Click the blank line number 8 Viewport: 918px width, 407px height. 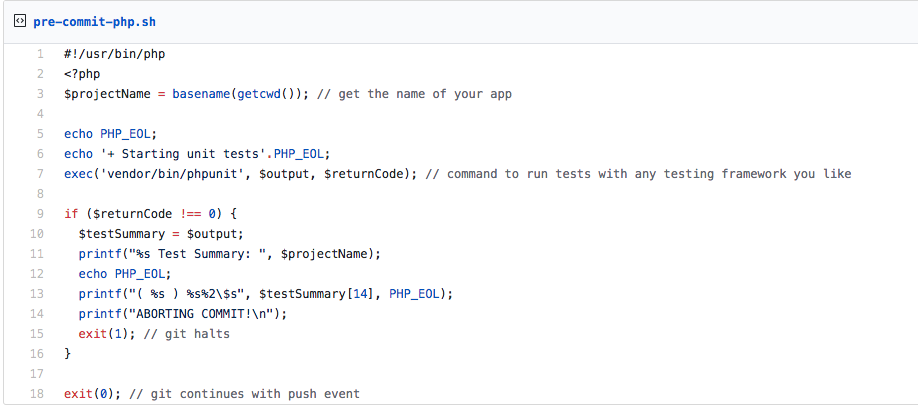pyautogui.click(x=40, y=194)
